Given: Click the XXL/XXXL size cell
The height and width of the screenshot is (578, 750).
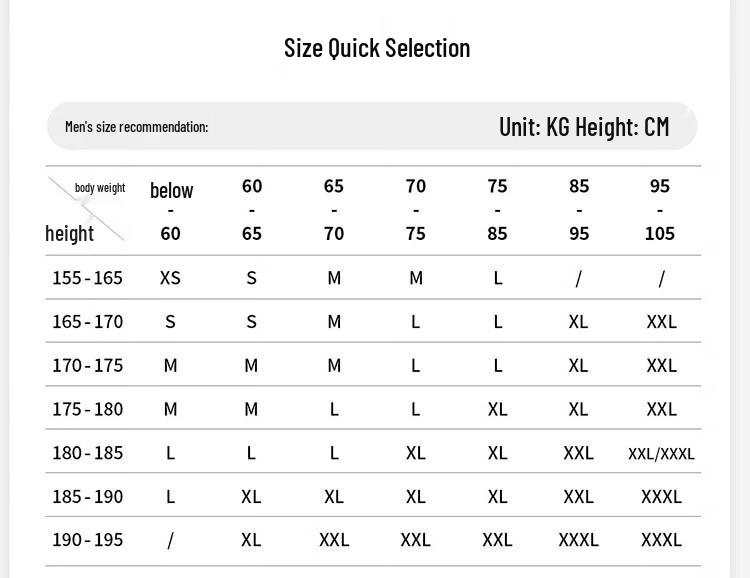Looking at the screenshot, I should tap(661, 453).
